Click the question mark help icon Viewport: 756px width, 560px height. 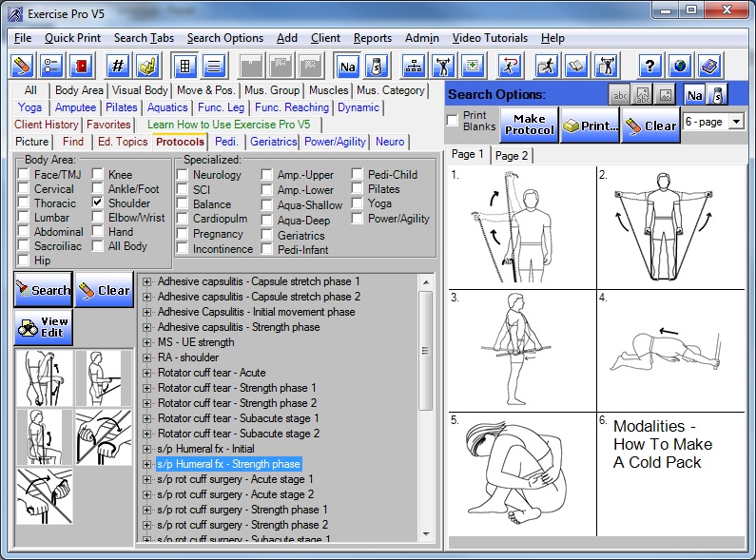(649, 66)
